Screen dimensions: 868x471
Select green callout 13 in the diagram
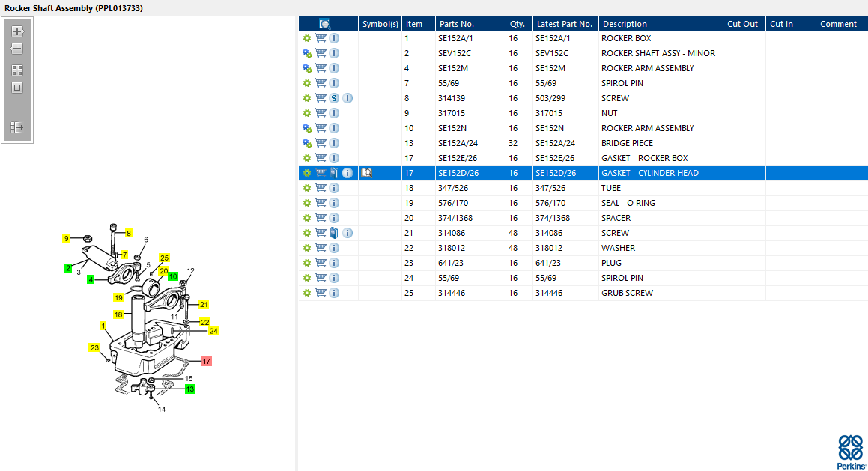coord(190,389)
